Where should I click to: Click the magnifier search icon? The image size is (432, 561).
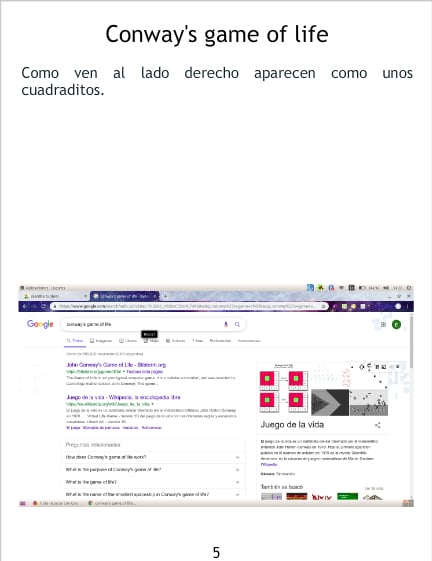click(x=237, y=324)
